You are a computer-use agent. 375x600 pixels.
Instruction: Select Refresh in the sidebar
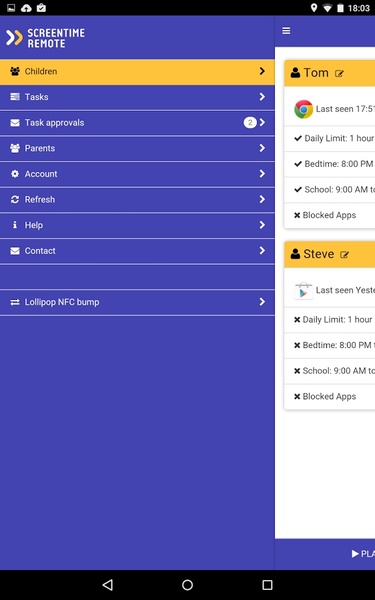pyautogui.click(x=137, y=200)
